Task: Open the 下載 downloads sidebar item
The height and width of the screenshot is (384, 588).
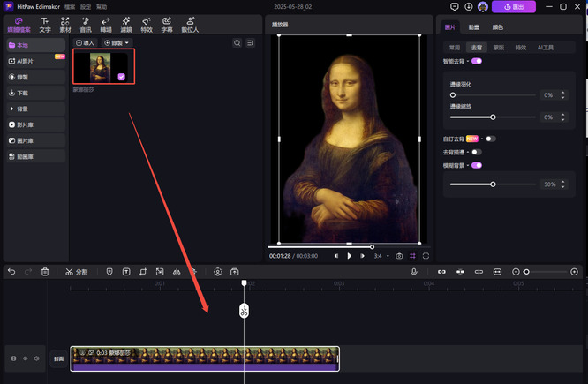Action: tap(35, 93)
